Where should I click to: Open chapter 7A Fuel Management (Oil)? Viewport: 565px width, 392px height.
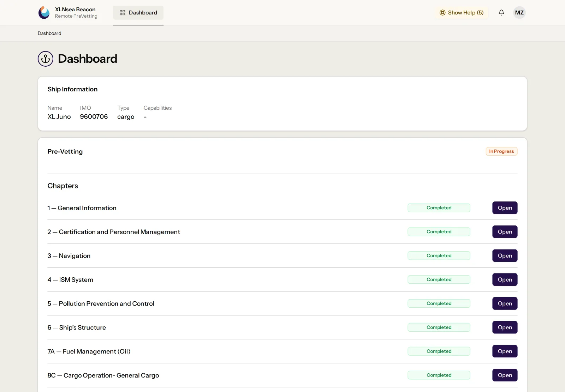(505, 351)
